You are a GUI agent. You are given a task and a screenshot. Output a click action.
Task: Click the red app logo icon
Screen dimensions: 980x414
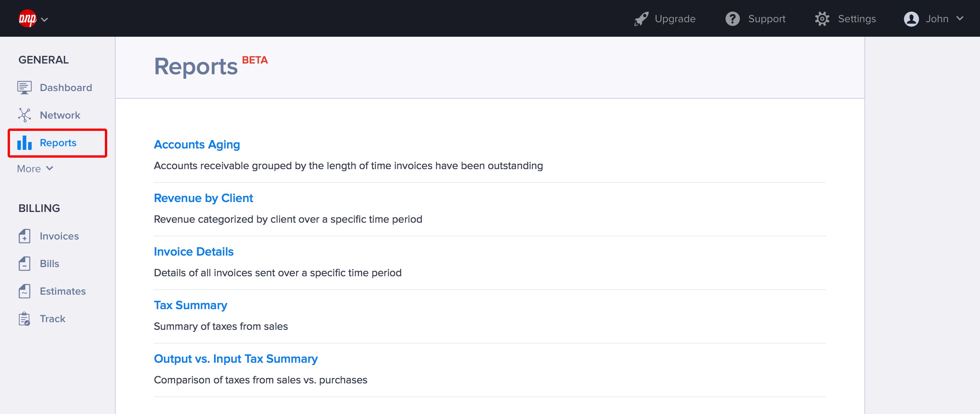tap(27, 18)
